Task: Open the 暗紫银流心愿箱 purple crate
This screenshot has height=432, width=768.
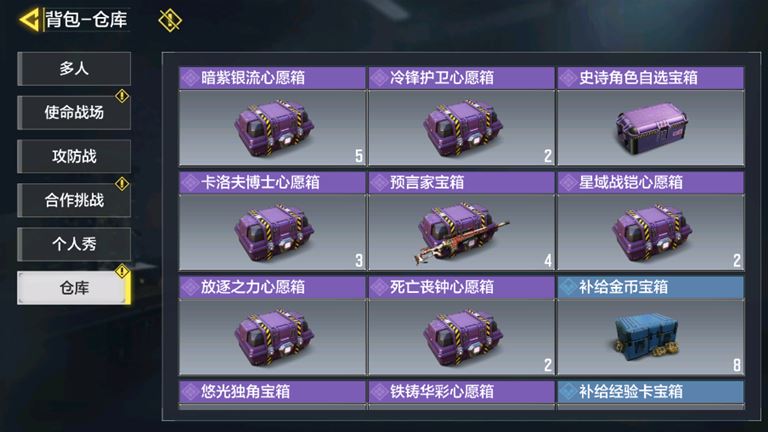Action: (x=272, y=117)
